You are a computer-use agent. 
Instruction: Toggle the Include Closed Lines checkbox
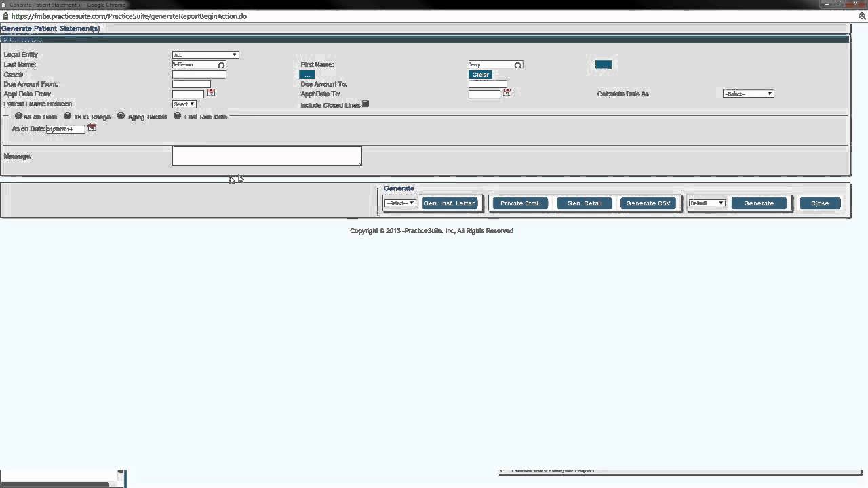(366, 104)
